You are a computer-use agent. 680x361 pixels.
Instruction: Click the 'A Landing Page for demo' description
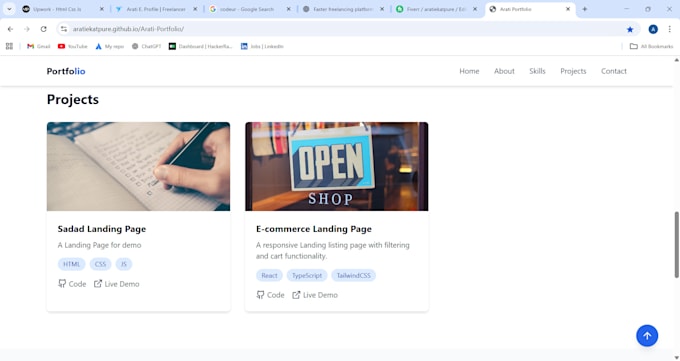[99, 245]
